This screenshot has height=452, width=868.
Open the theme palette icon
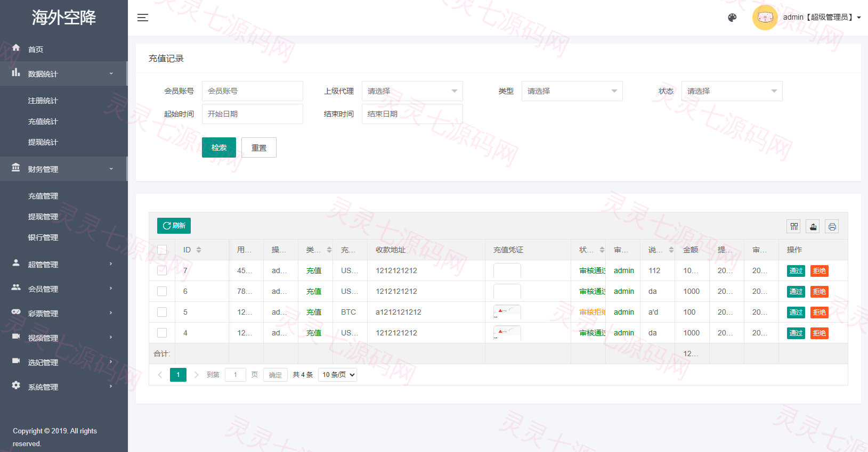[732, 18]
